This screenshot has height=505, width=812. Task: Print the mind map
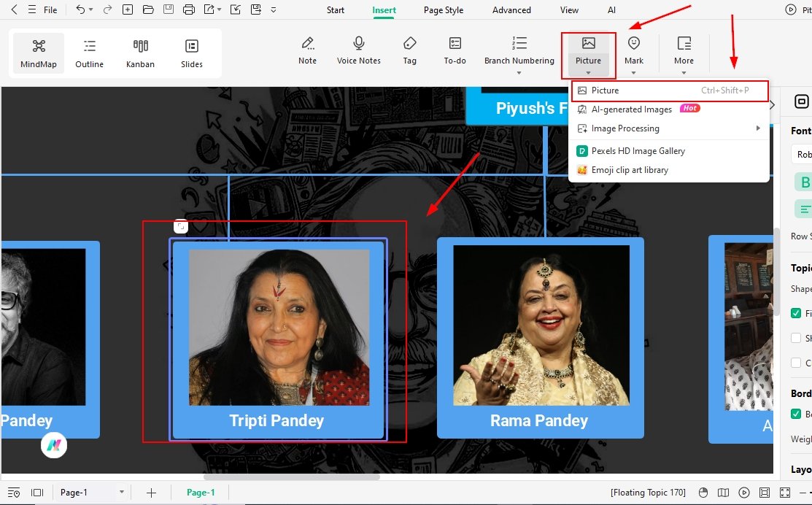click(x=189, y=9)
